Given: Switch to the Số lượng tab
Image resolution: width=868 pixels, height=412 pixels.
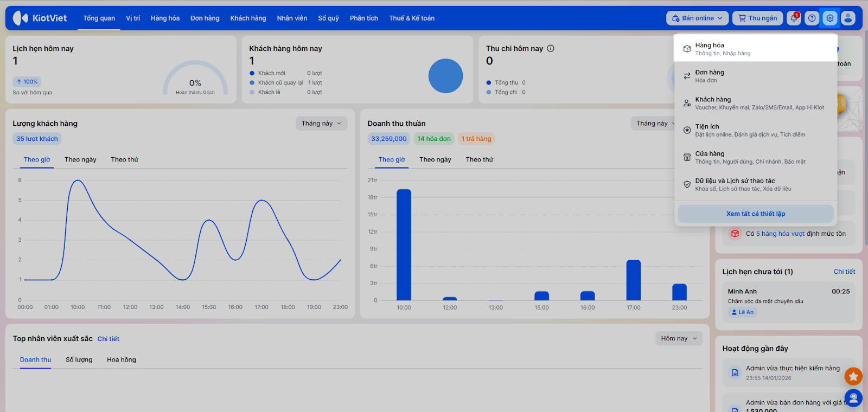Looking at the screenshot, I should (79, 360).
